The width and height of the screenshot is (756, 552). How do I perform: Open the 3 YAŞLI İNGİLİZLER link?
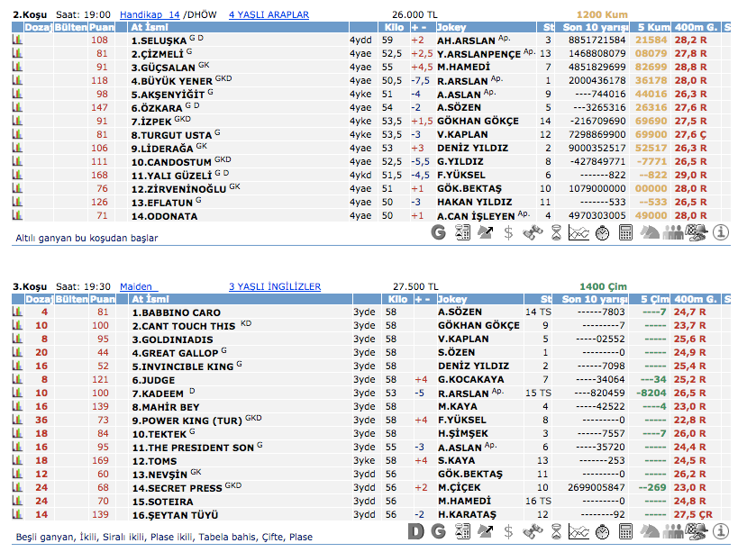coord(275,286)
